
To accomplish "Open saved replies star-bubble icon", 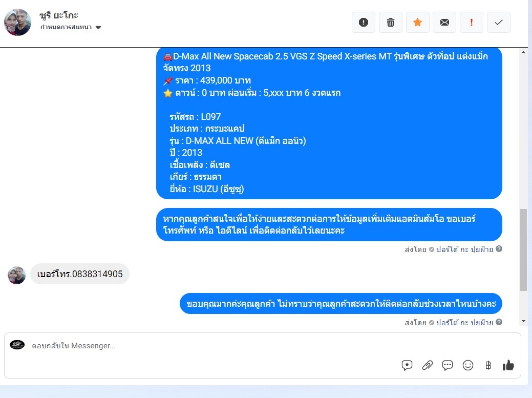I will point(407,365).
